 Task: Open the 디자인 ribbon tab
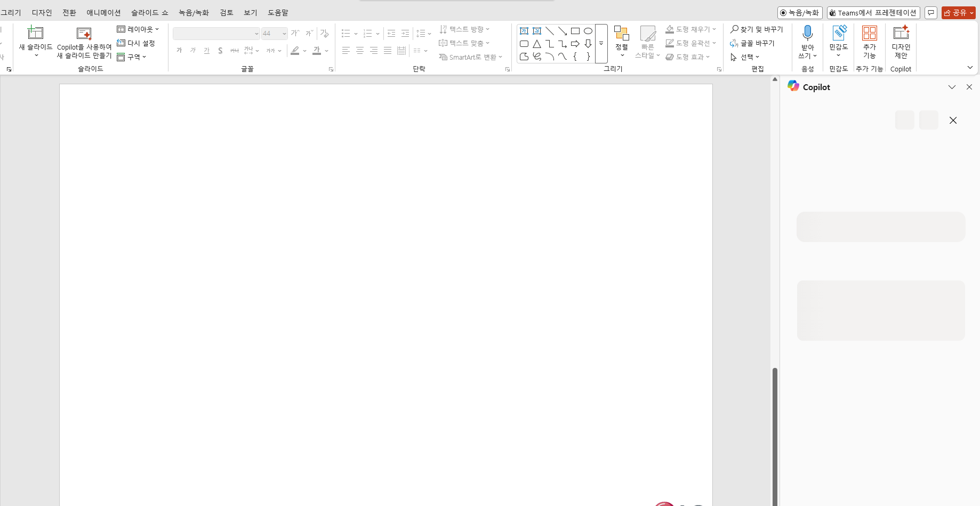tap(42, 12)
